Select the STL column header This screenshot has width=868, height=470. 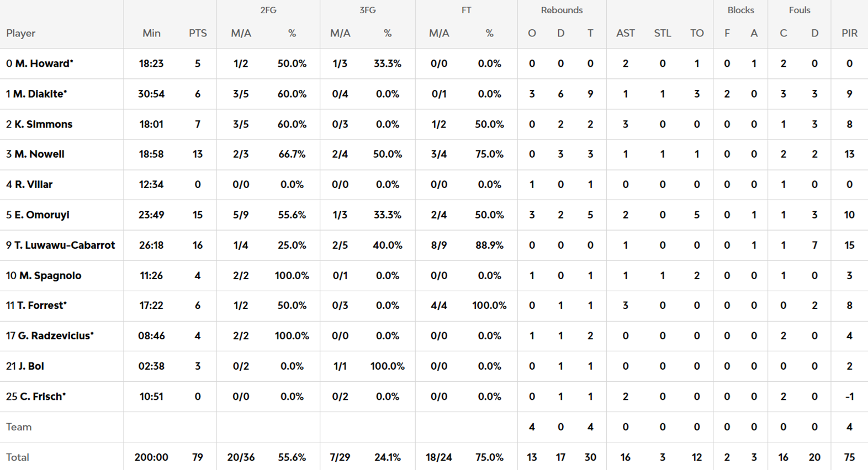[662, 33]
